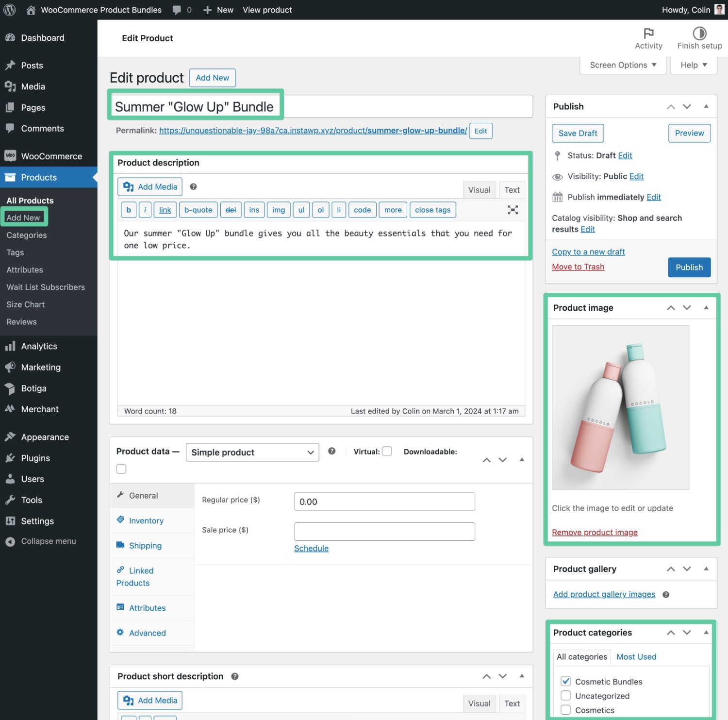Expand Screen Options
The width and height of the screenshot is (728, 720).
click(623, 65)
